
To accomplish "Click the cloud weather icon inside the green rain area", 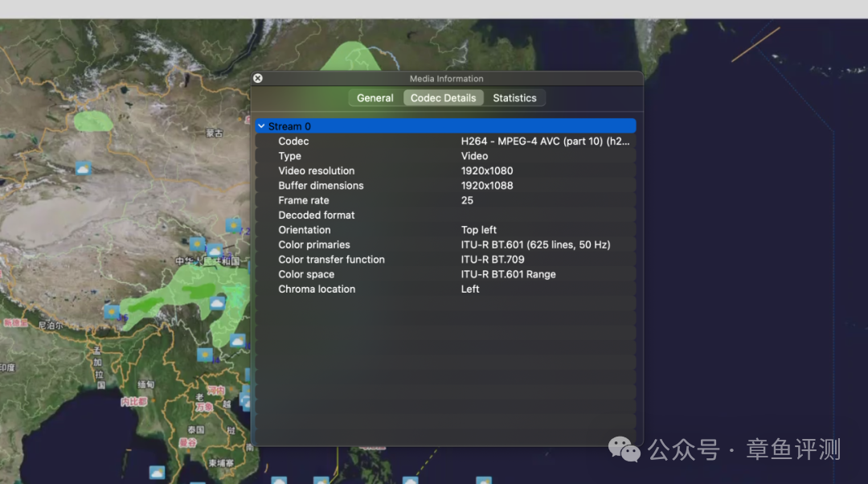I will click(217, 303).
